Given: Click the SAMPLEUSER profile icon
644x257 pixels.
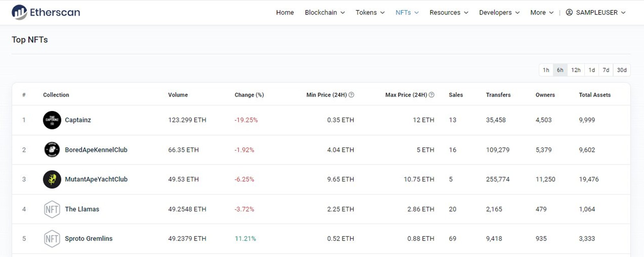Looking at the screenshot, I should click(569, 12).
